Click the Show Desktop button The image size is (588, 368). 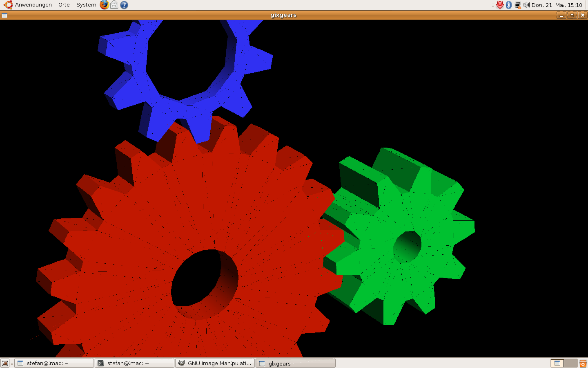[x=5, y=363]
